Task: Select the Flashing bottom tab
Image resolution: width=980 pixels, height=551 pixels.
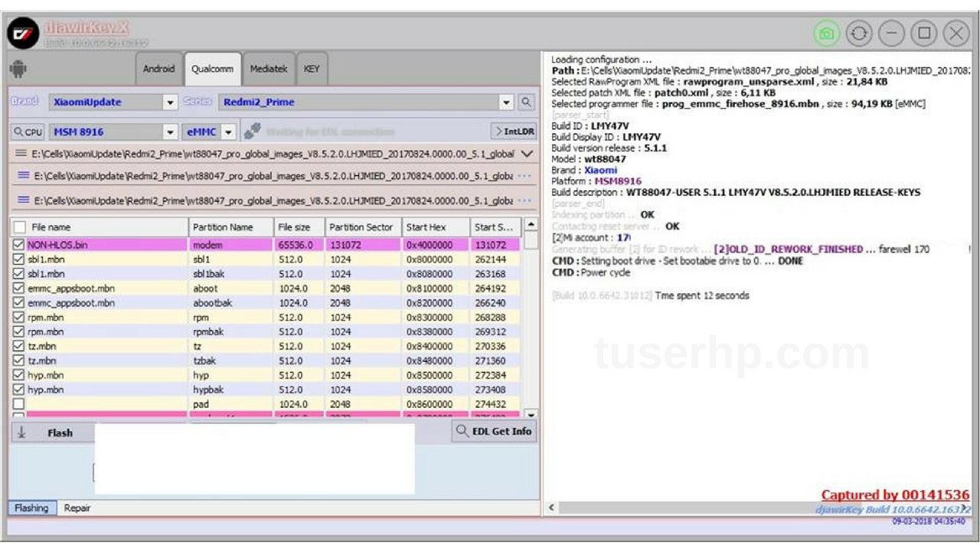Action: [31, 508]
